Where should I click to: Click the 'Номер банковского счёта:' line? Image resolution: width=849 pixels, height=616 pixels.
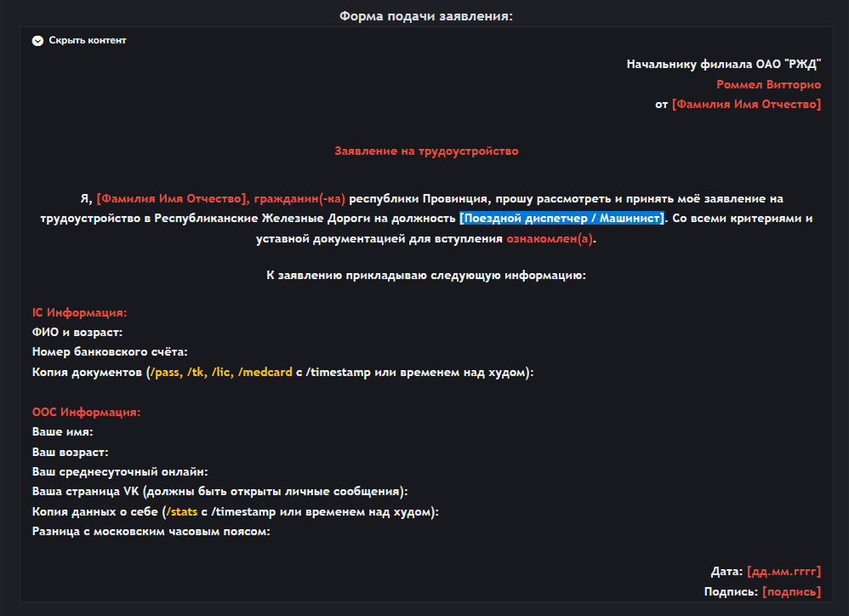click(110, 352)
